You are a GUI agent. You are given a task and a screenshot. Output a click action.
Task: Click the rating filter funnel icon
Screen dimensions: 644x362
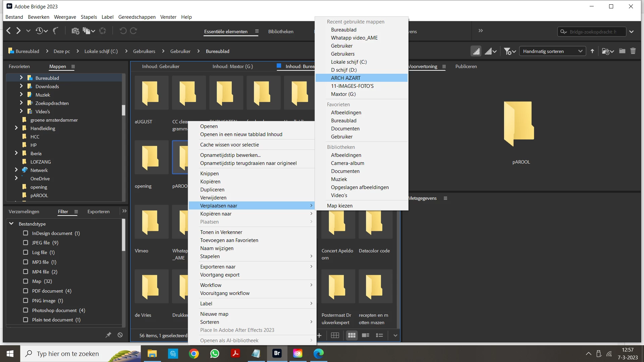(x=508, y=51)
